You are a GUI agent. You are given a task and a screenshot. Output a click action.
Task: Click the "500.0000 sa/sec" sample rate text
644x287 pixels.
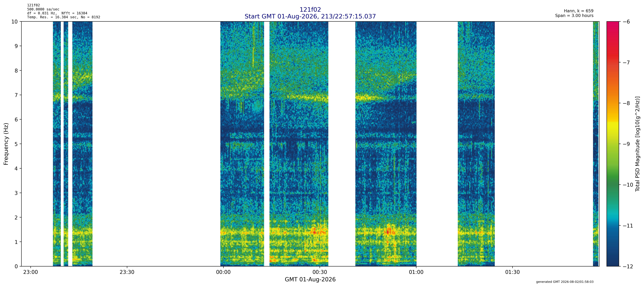43,9
